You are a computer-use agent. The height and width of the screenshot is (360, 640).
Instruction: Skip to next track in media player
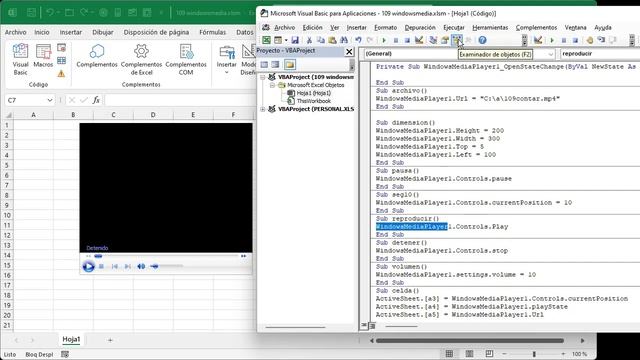pyautogui.click(x=127, y=266)
